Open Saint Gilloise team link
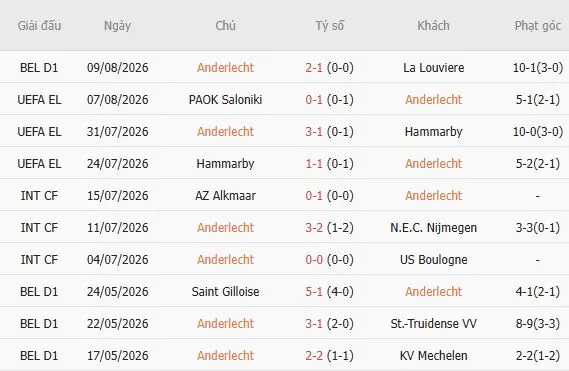This screenshot has height=371, width=569. click(225, 292)
